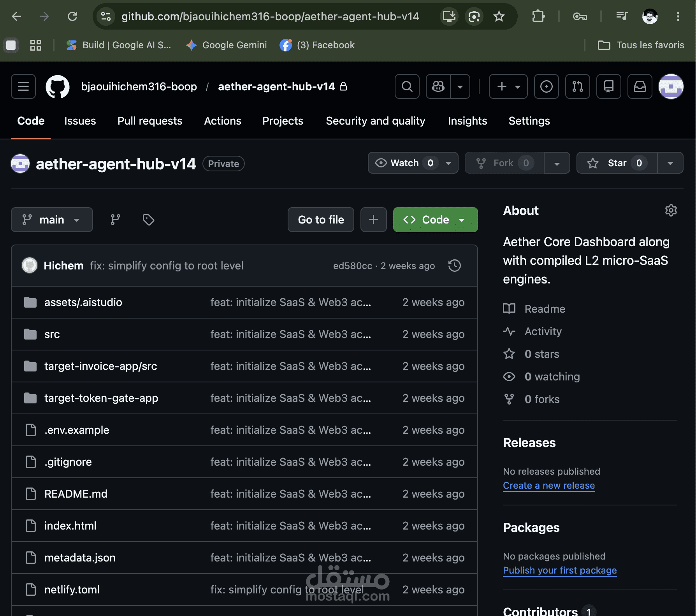
Task: Expand the Copilot dropdown arrow
Action: click(x=460, y=86)
